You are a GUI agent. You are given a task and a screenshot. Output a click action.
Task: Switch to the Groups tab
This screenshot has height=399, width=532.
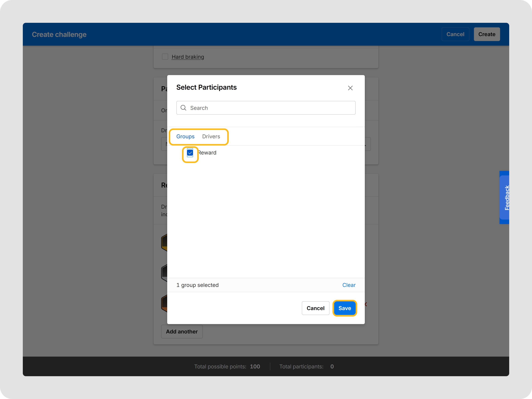pos(185,136)
